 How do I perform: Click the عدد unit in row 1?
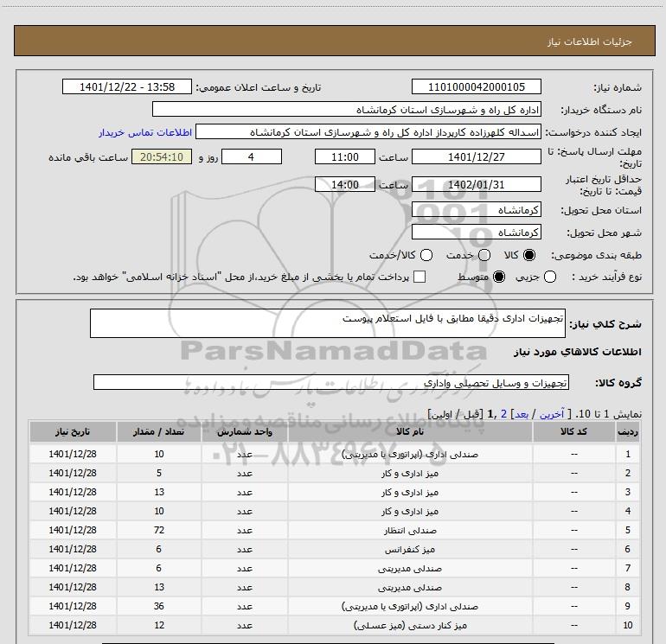pyautogui.click(x=245, y=454)
